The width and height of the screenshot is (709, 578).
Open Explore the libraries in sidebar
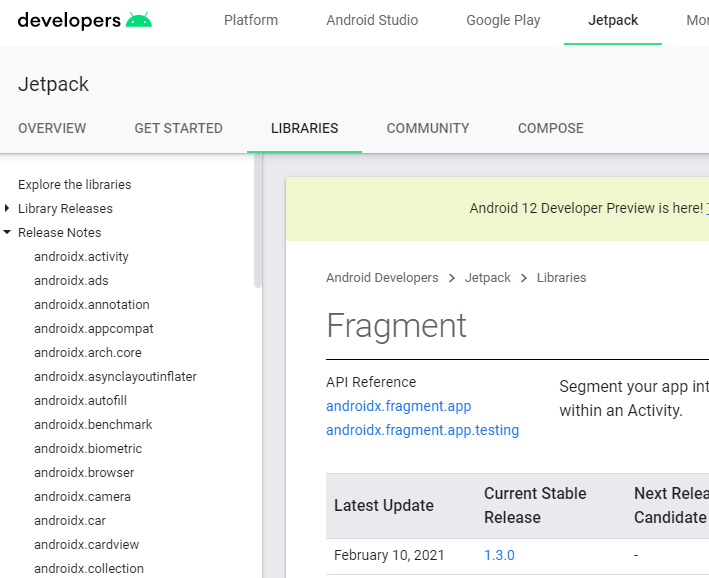75,185
